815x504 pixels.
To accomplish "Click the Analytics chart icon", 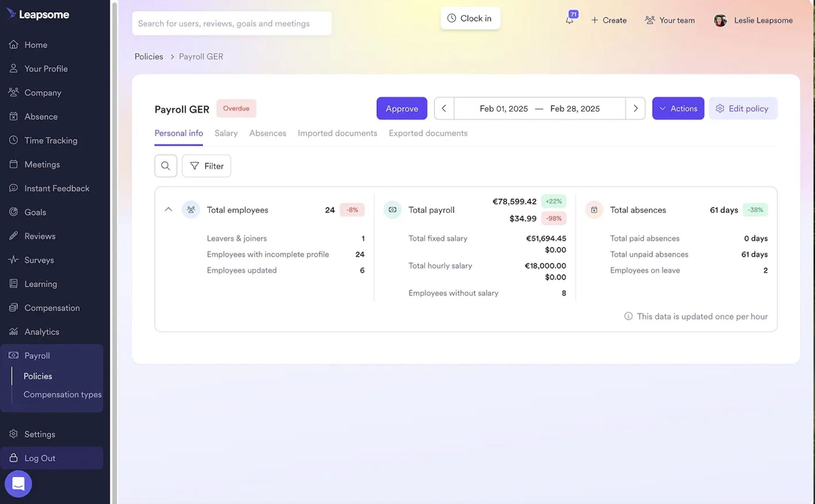I will [x=14, y=331].
